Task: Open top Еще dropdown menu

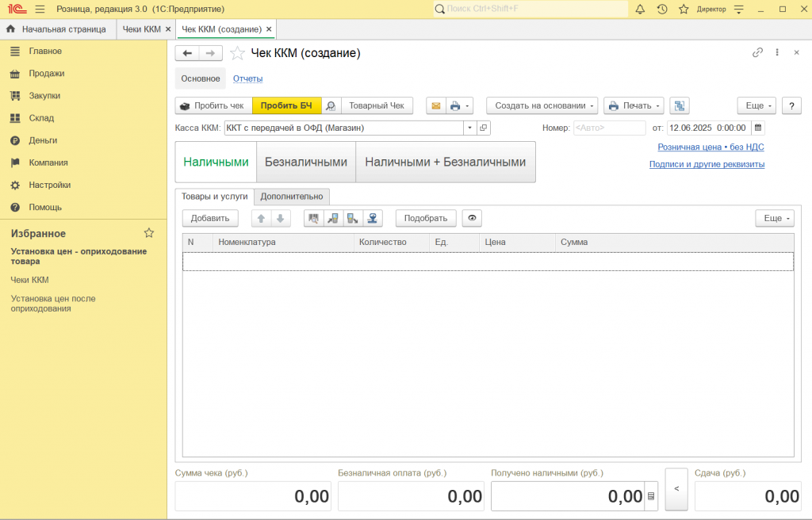Action: 756,105
